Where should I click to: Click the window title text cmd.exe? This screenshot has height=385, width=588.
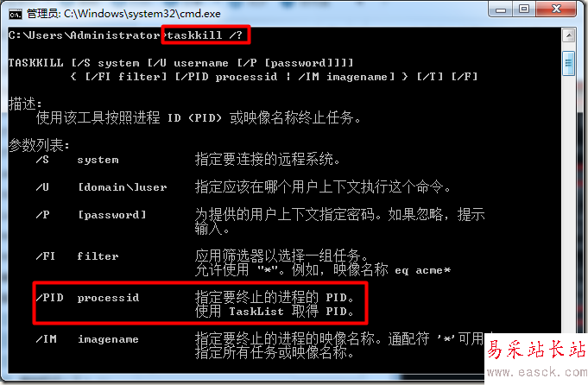(123, 14)
